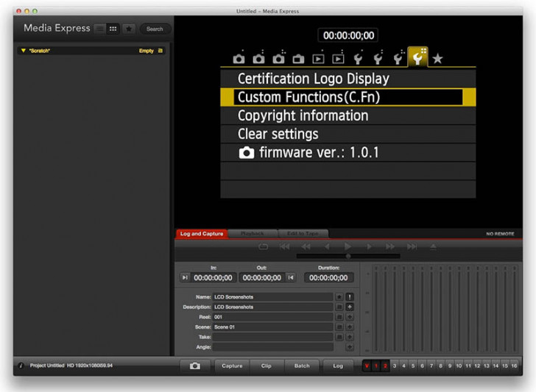Toggle clapper icon beside Reel field
This screenshot has height=392, width=536.
pos(339,317)
